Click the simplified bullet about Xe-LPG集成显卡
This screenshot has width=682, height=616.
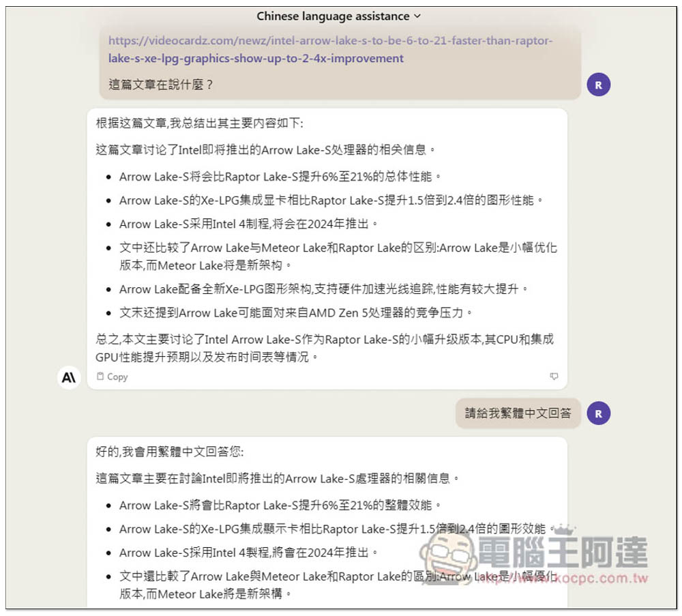[x=331, y=200]
